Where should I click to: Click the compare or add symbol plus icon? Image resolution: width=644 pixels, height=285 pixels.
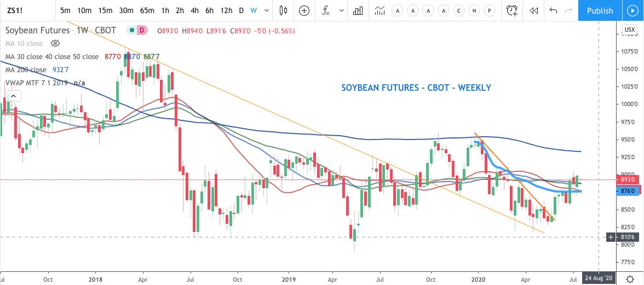click(304, 10)
